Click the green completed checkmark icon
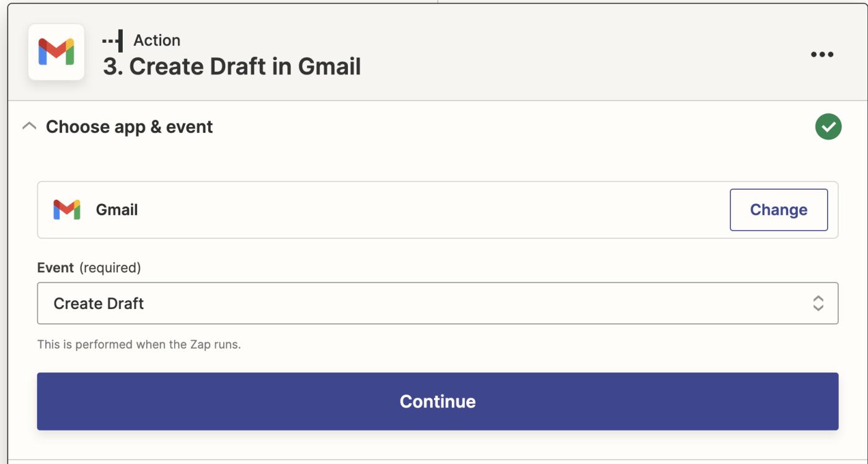 pos(828,127)
